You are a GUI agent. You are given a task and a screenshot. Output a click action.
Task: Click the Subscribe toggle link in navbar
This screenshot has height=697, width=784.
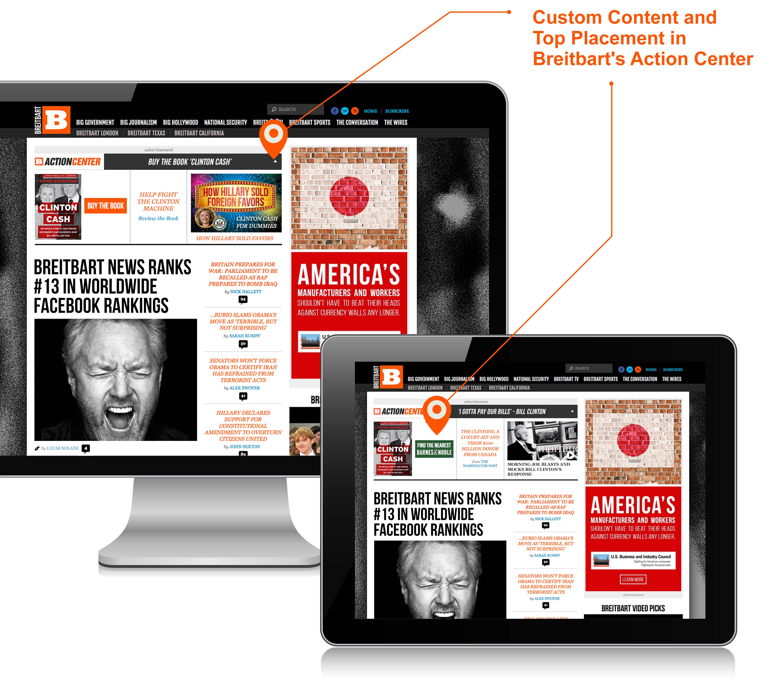(401, 110)
